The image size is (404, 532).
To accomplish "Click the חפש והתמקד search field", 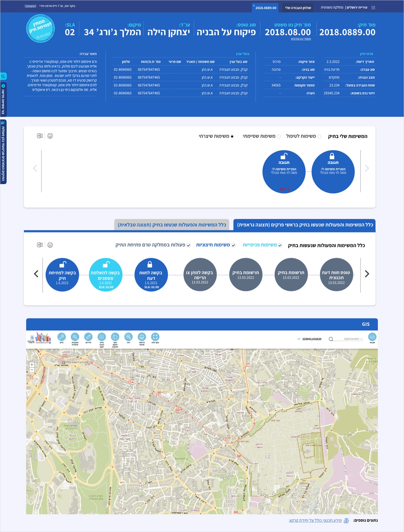I will pyautogui.click(x=348, y=339).
